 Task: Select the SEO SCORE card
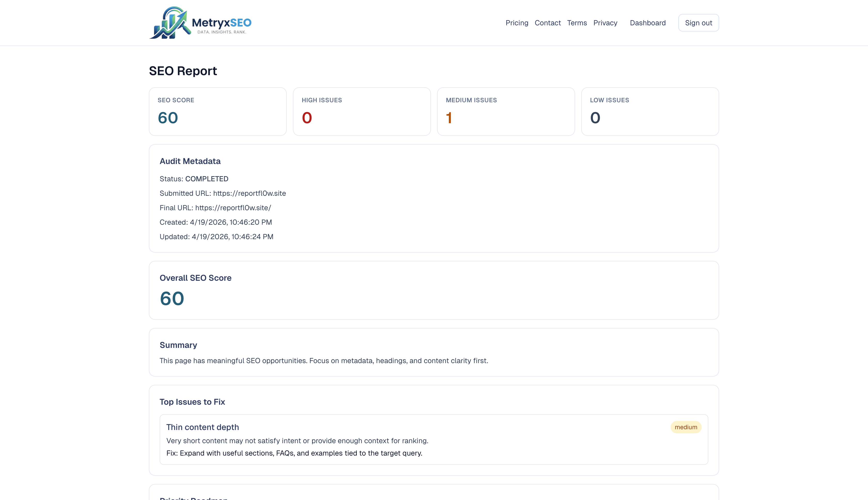pos(218,111)
